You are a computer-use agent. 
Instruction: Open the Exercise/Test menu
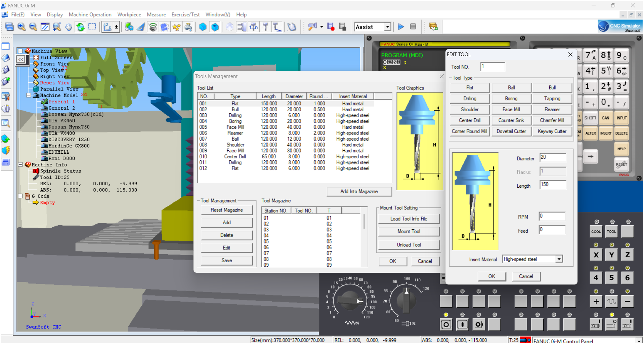[185, 14]
